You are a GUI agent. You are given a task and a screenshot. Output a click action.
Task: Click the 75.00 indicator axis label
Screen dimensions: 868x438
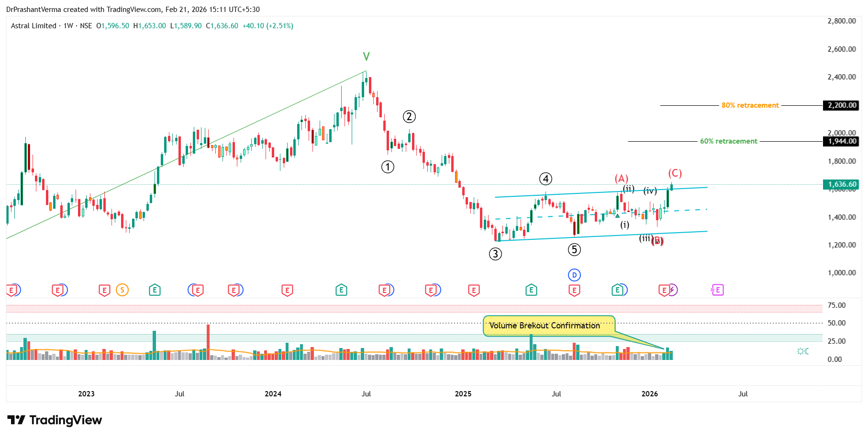837,305
